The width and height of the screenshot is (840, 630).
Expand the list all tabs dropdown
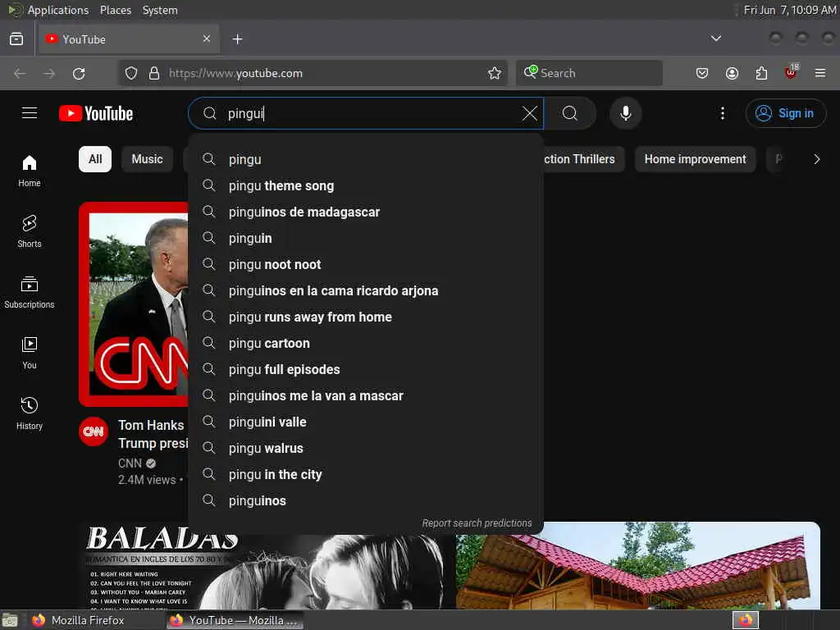715,39
